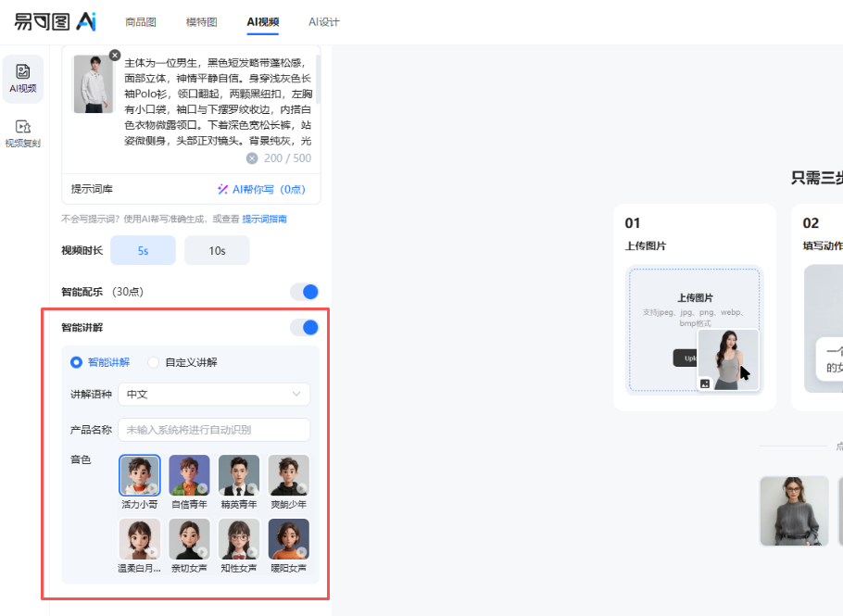The image size is (843, 616).
Task: Open the 提示词指南 link
Action: (x=264, y=220)
